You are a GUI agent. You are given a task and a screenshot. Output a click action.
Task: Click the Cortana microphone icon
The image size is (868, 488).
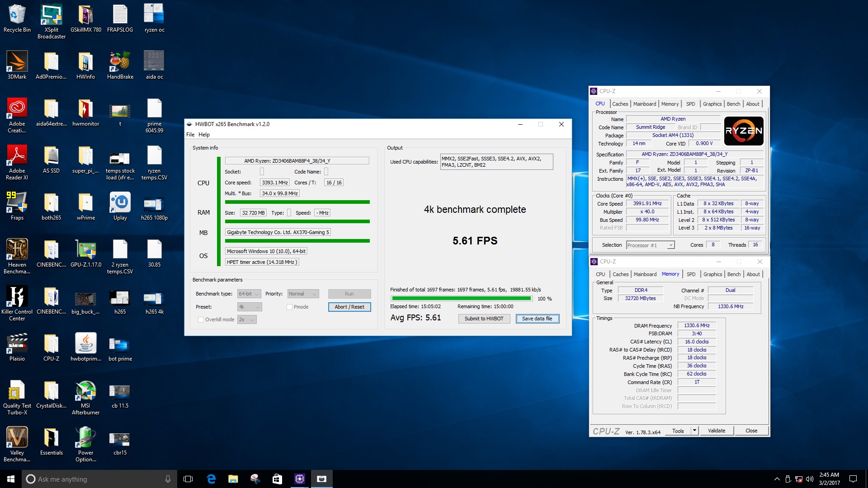coord(168,479)
